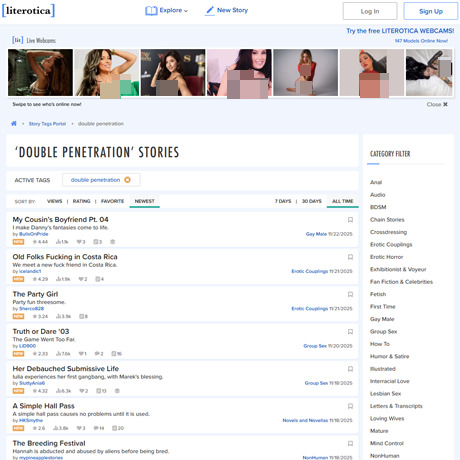
Task: Click the 147 Models Online Now link
Action: click(421, 41)
